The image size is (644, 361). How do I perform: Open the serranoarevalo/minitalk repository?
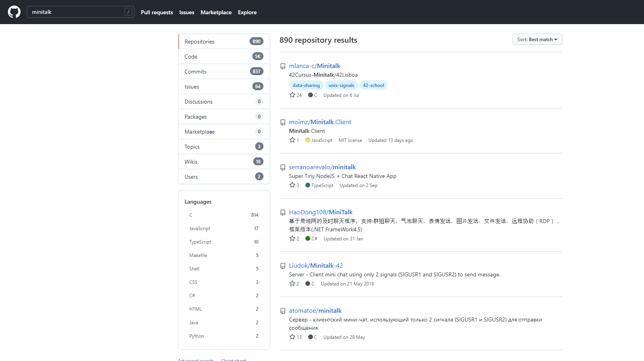click(322, 167)
